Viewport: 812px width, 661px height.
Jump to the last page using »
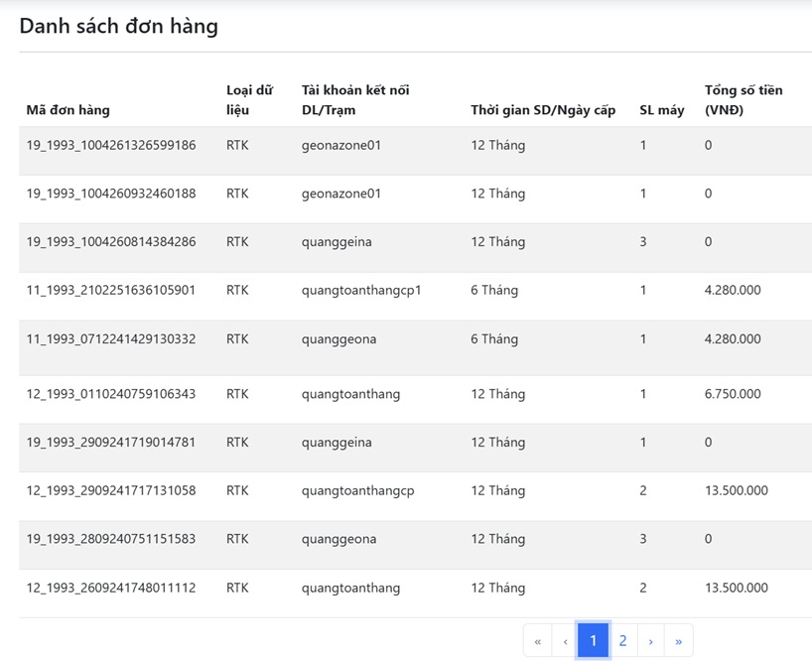pyautogui.click(x=678, y=641)
